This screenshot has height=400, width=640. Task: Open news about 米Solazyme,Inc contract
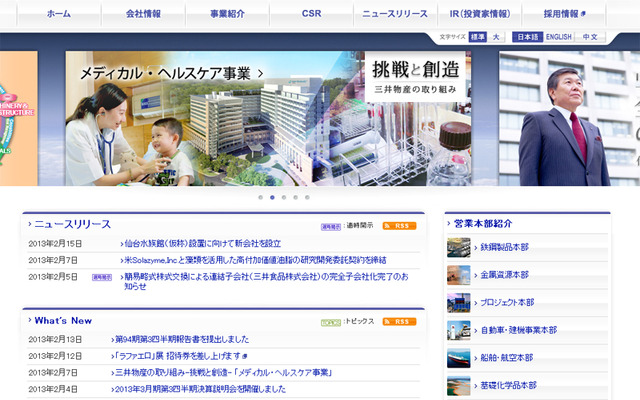[255, 260]
